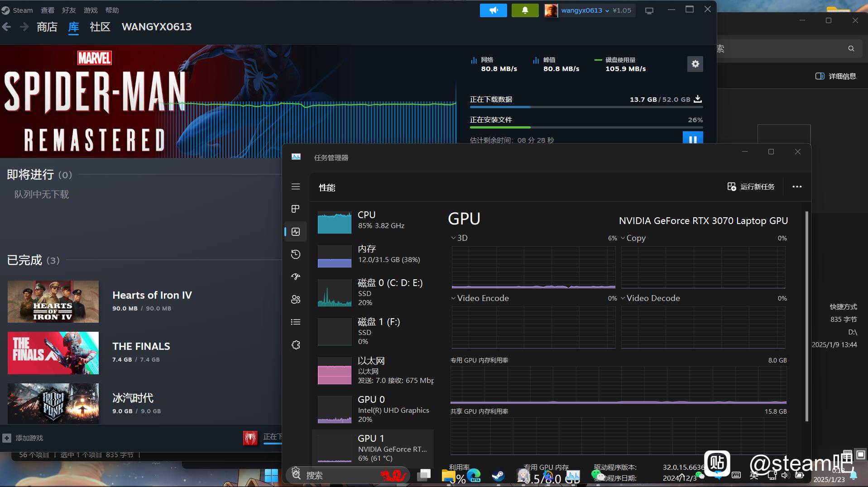This screenshot has width=868, height=487.
Task: Open THE FINALS completed download
Action: point(141,346)
